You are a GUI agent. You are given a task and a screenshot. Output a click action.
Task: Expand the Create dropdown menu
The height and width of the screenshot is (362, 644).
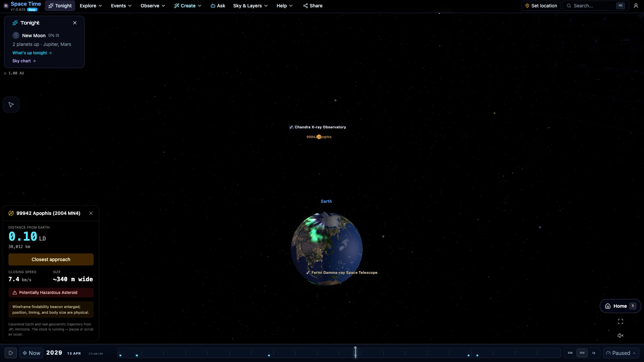pos(188,6)
